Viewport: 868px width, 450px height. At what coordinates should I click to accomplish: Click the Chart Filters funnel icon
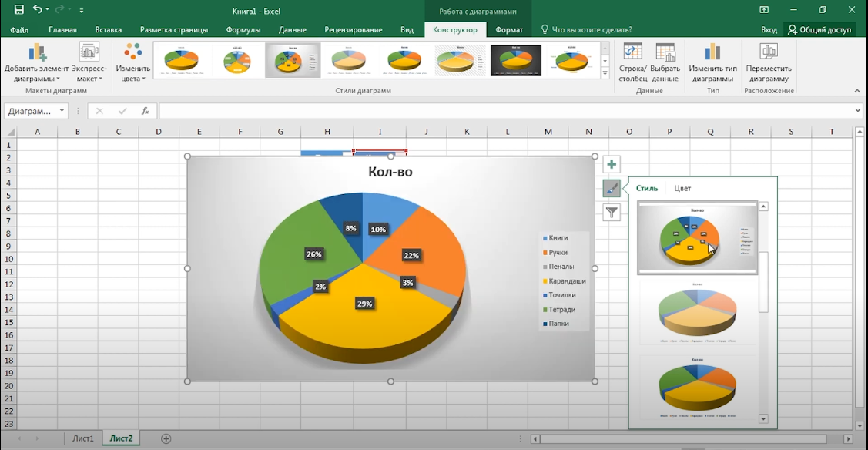[612, 212]
